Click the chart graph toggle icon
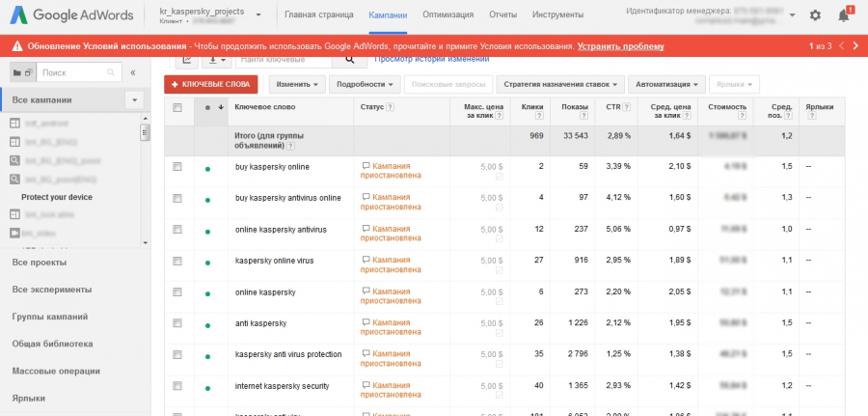868x416 pixels. pos(187,60)
